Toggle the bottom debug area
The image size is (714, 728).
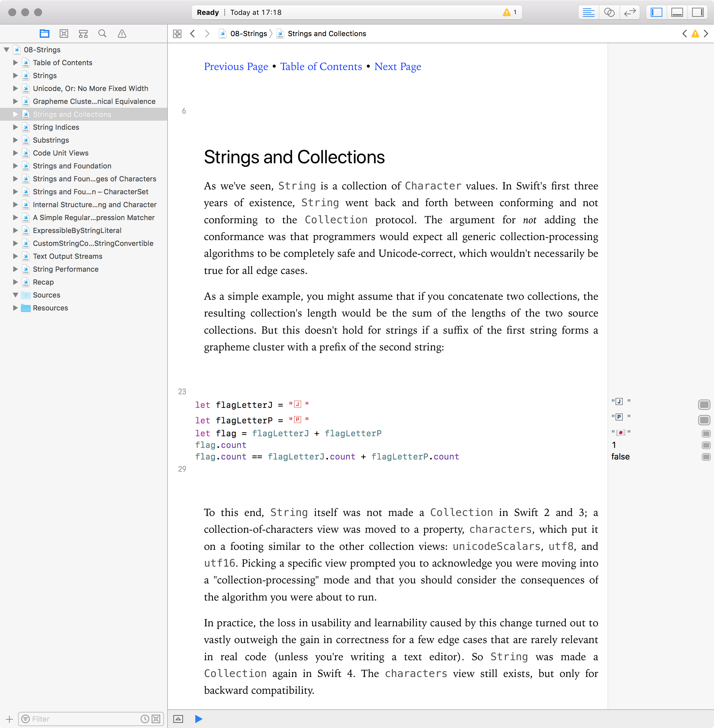677,12
